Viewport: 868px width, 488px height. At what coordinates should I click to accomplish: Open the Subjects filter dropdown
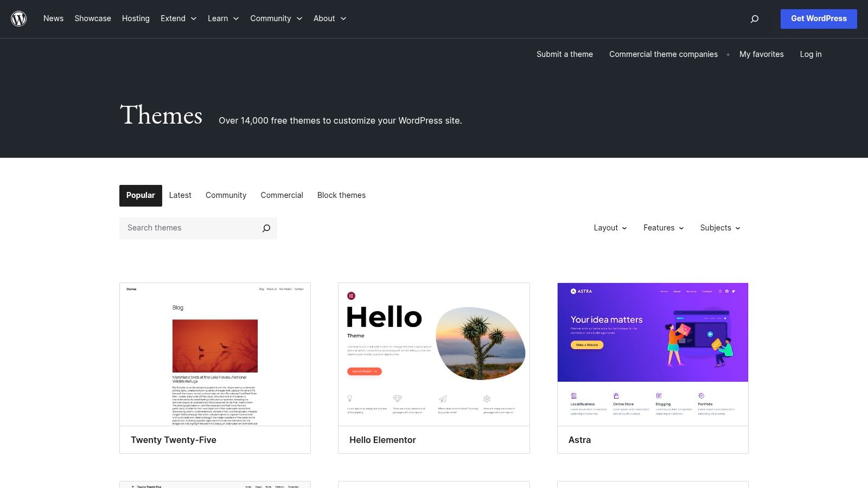[719, 228]
